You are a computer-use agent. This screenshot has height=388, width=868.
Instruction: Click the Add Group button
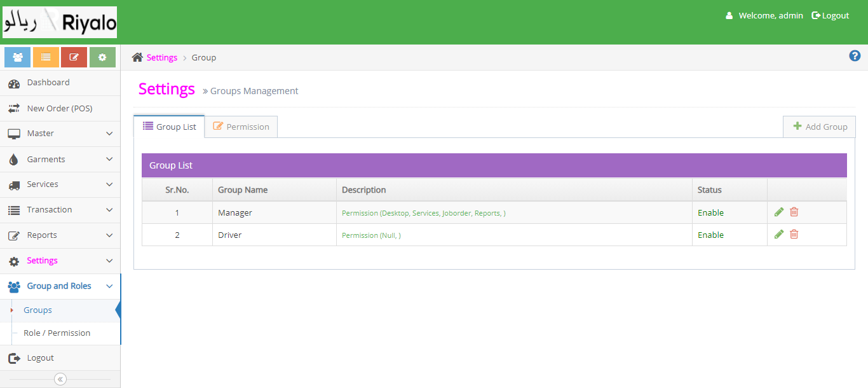820,127
